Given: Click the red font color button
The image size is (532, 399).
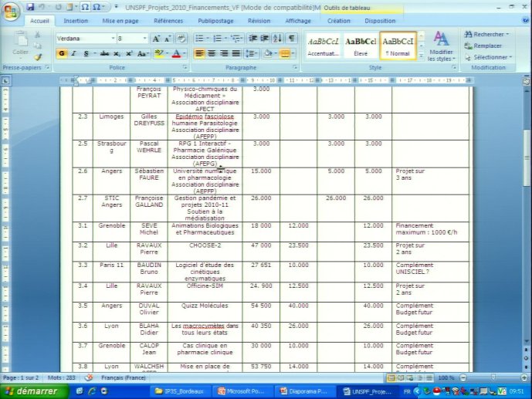Looking at the screenshot, I should tap(176, 53).
